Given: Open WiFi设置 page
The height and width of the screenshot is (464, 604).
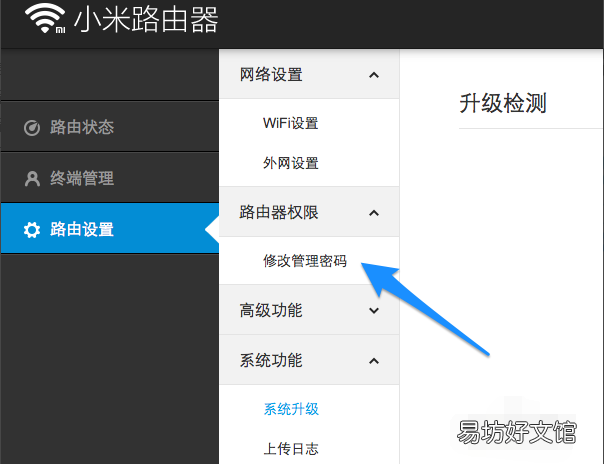Looking at the screenshot, I should click(290, 123).
